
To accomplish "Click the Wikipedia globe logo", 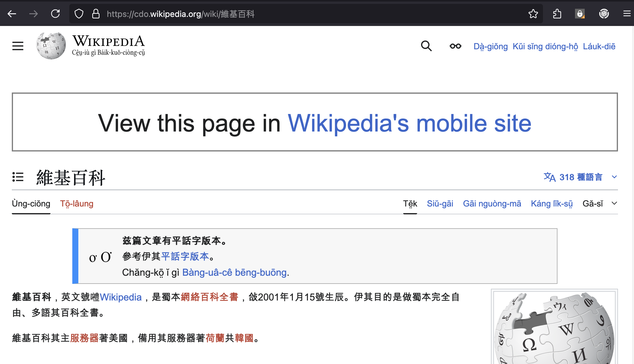I will [x=51, y=46].
